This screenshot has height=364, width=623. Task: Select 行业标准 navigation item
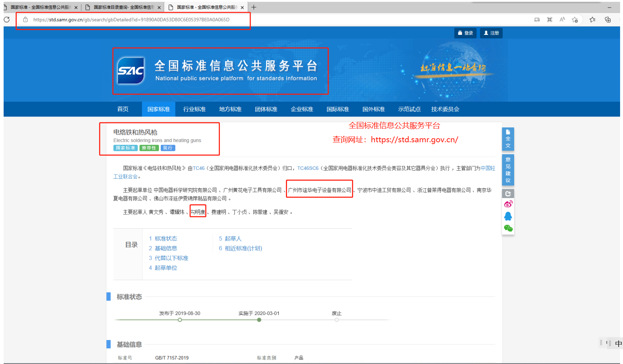[194, 109]
